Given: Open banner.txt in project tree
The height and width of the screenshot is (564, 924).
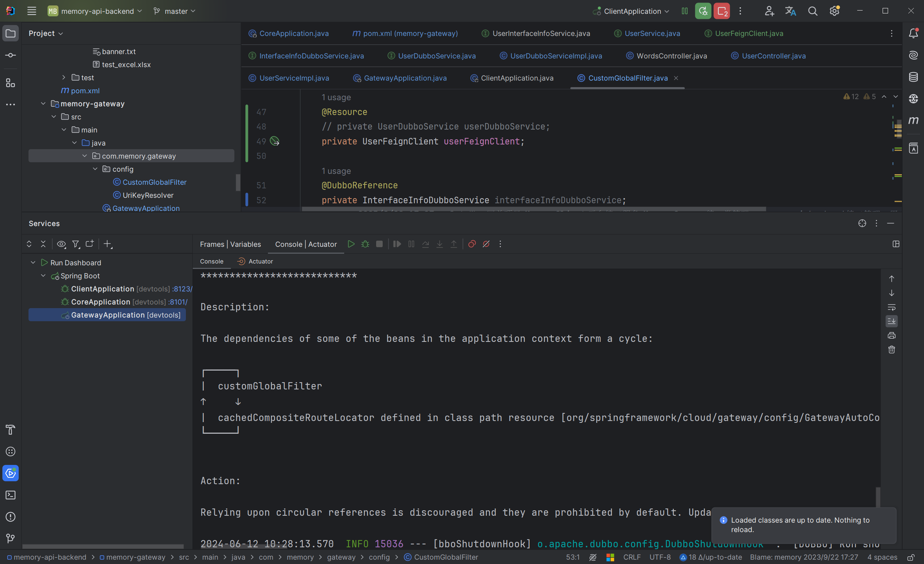Looking at the screenshot, I should click(114, 51).
